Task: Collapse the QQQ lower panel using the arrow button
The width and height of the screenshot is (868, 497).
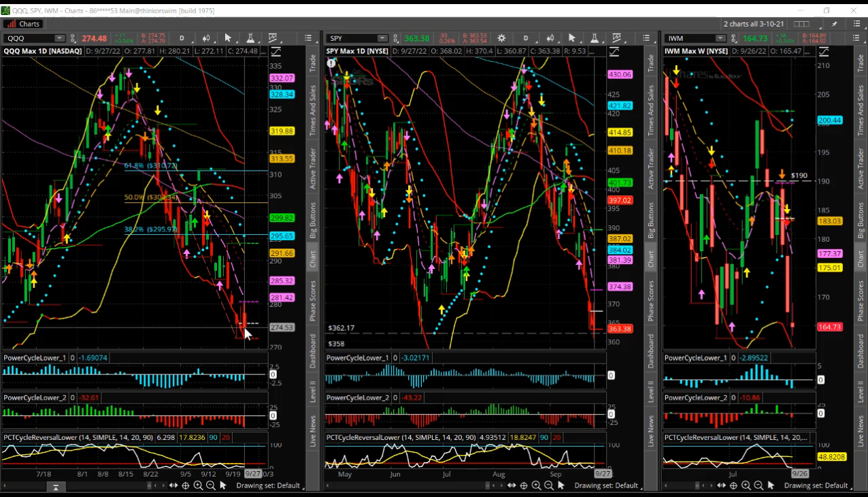Action: pyautogui.click(x=56, y=487)
